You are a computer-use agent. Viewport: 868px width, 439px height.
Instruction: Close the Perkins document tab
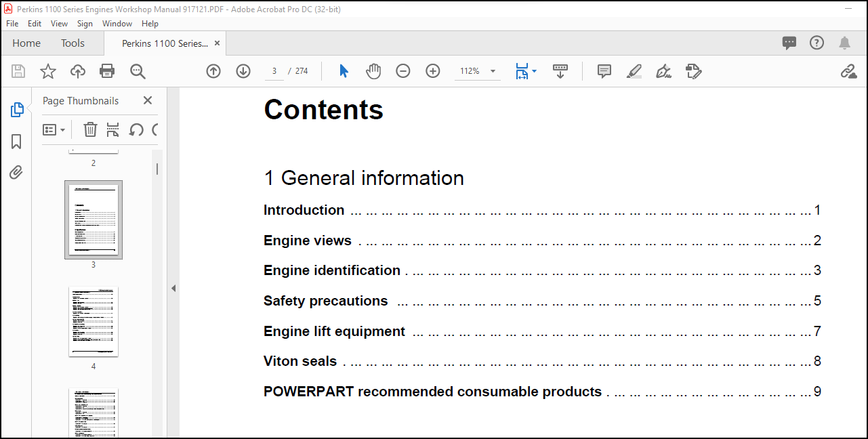pyautogui.click(x=217, y=43)
